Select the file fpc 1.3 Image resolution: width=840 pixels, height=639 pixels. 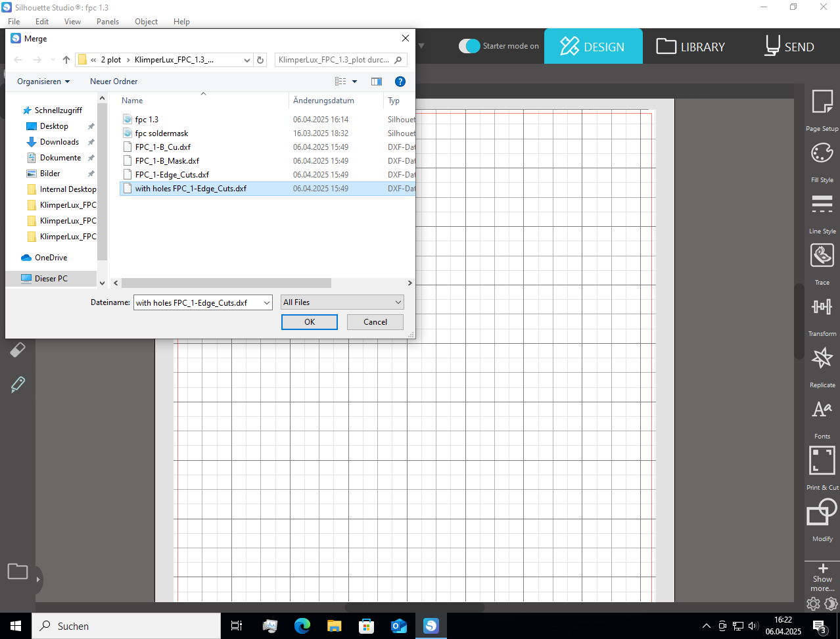147,120
